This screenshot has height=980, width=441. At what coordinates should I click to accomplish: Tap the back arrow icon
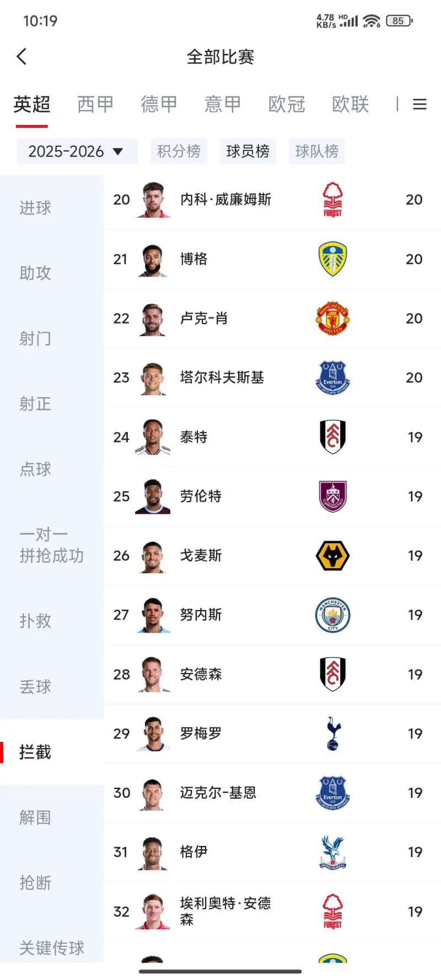(x=22, y=56)
